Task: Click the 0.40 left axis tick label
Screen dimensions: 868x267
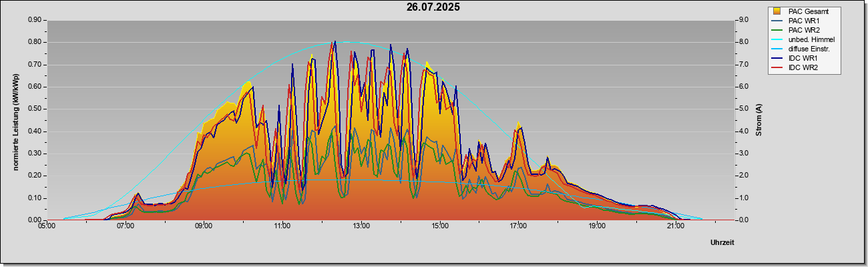Action: [35, 131]
